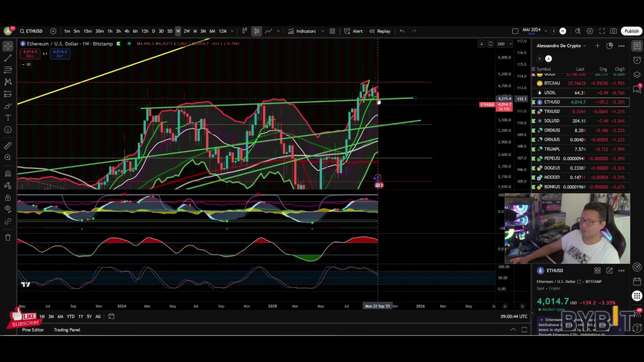Undo the last chart action
The image size is (644, 362).
coord(402,31)
